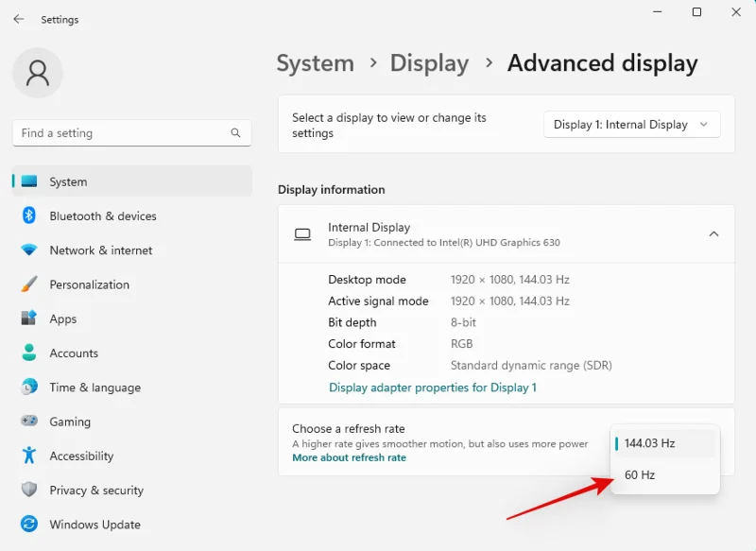The height and width of the screenshot is (551, 756).
Task: Go back using the back arrow
Action: pos(19,19)
